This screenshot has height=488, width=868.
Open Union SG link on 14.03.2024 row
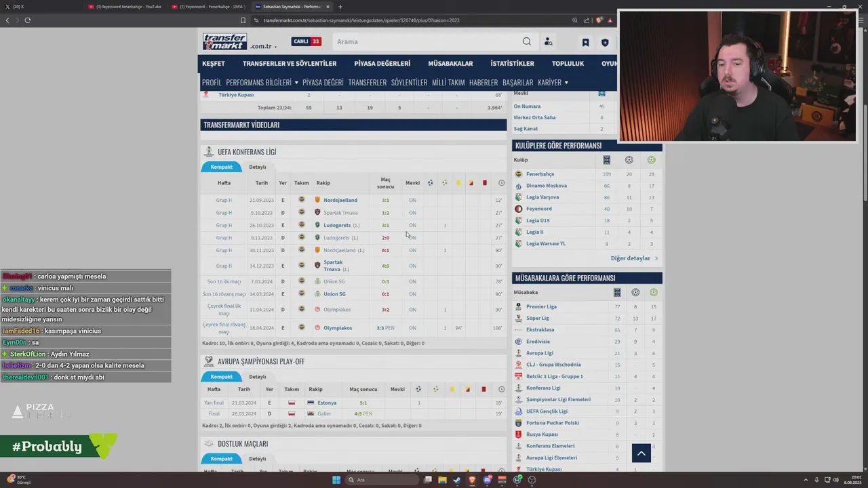[x=334, y=294]
